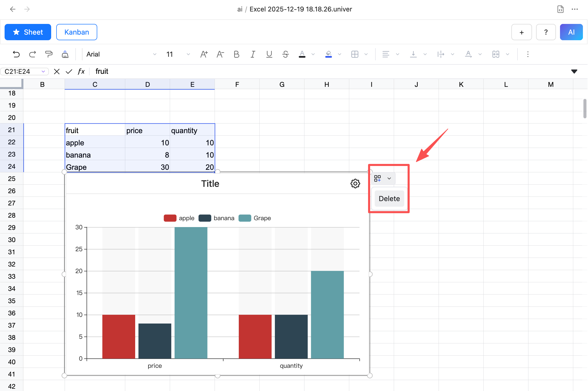Click the clear formatting icon
Image resolution: width=588 pixels, height=391 pixels.
[65, 54]
